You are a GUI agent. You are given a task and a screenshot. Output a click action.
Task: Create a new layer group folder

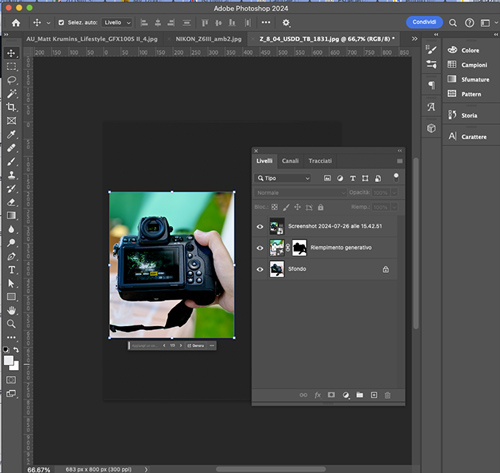[360, 395]
